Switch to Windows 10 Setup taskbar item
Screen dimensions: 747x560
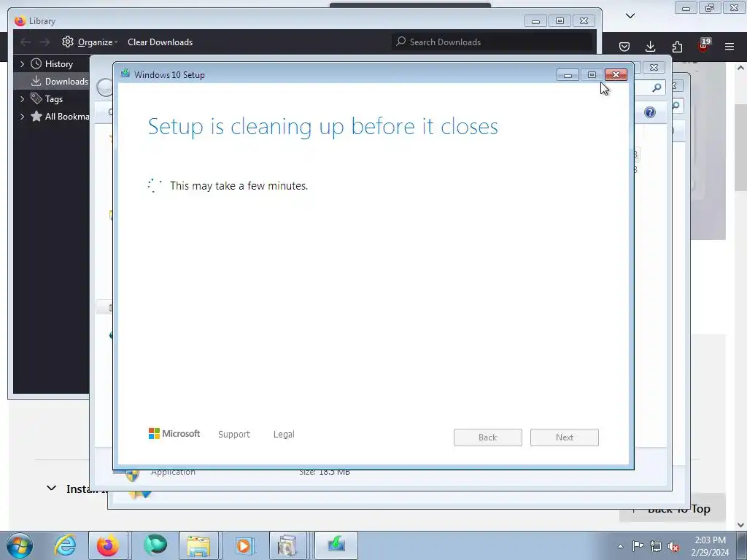click(x=336, y=545)
